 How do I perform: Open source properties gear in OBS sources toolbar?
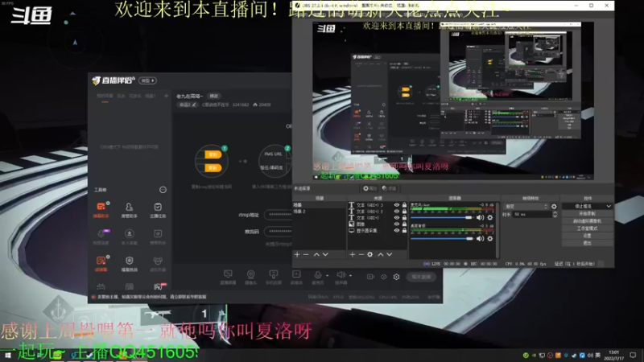tap(370, 254)
